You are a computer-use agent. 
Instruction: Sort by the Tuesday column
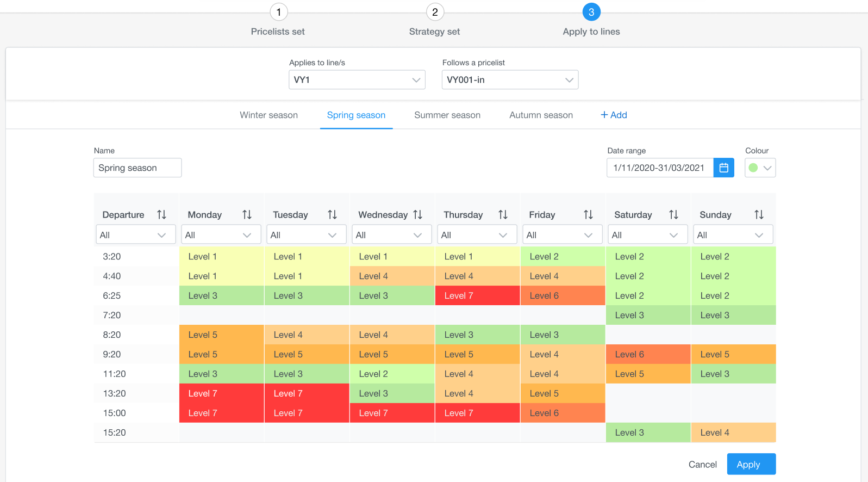tap(332, 214)
